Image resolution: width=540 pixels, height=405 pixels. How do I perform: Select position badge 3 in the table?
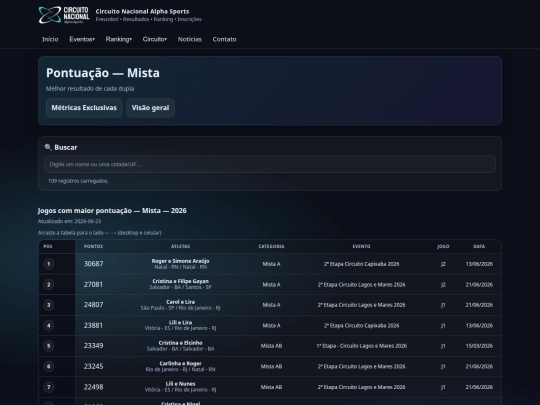49,305
